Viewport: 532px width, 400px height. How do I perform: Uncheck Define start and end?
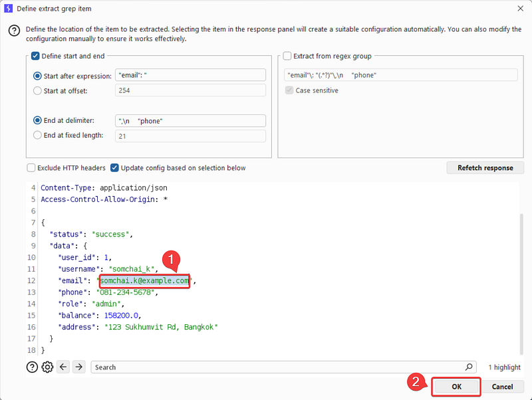[35, 56]
